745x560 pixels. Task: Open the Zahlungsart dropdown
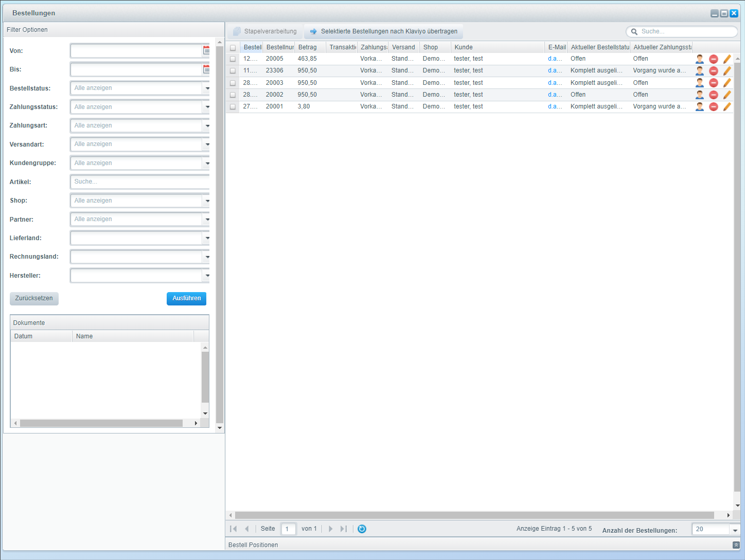(x=206, y=125)
